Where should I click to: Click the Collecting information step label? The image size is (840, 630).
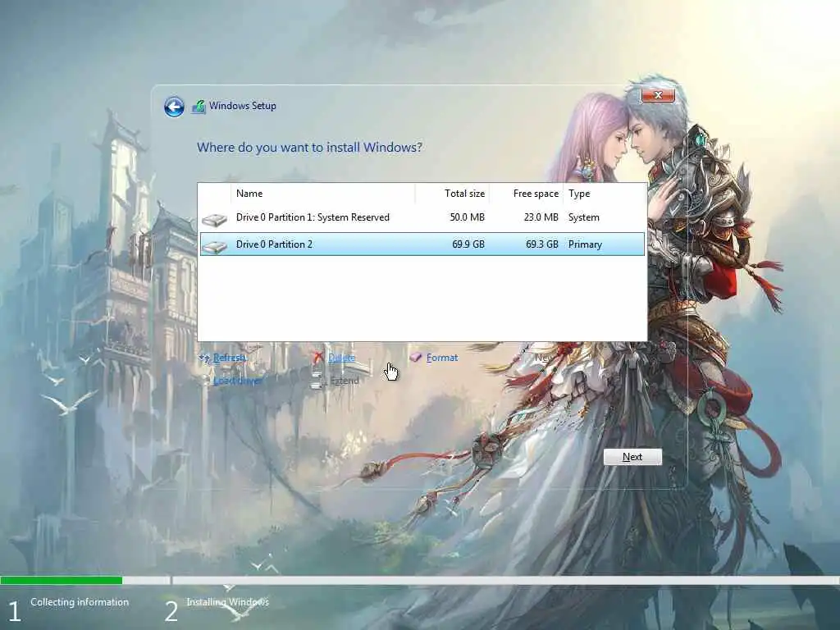point(80,602)
